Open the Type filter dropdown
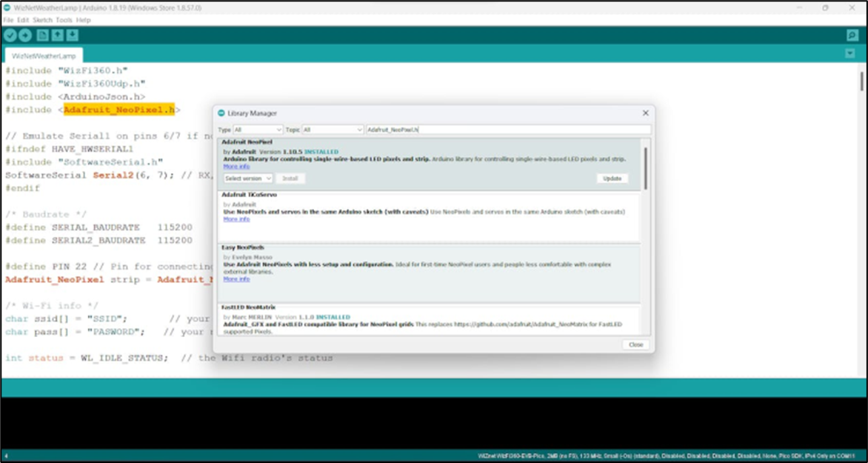 (258, 130)
